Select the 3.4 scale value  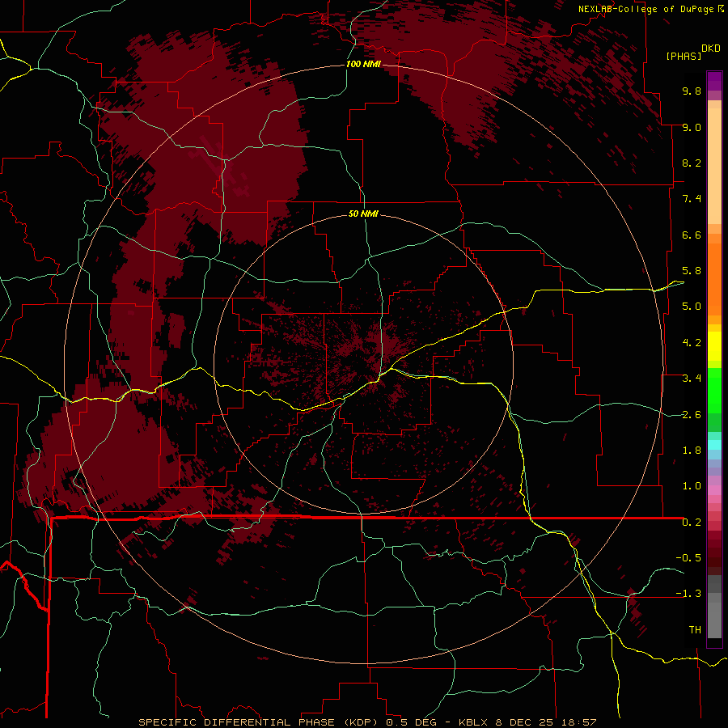coord(692,379)
